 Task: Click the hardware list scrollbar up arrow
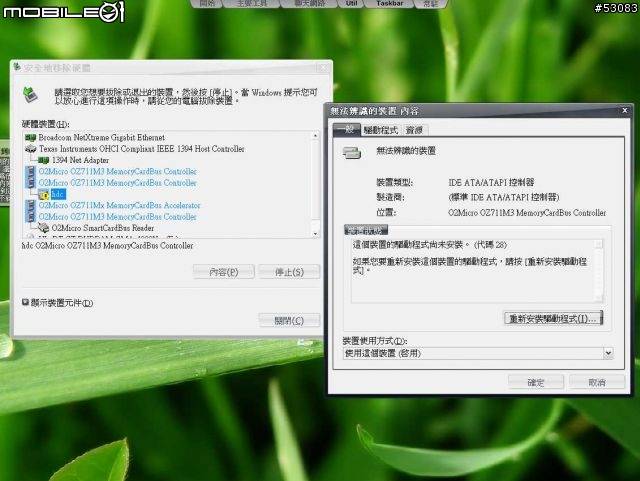coord(315,136)
